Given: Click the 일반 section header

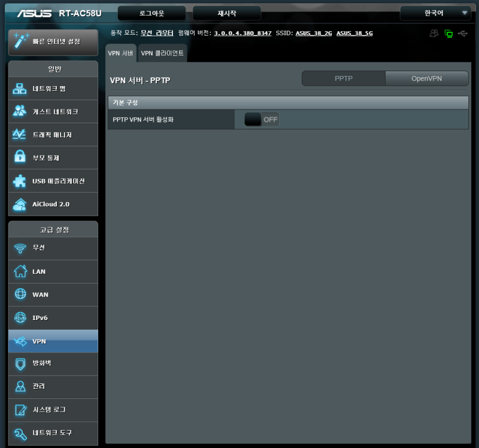Looking at the screenshot, I should coord(53,69).
